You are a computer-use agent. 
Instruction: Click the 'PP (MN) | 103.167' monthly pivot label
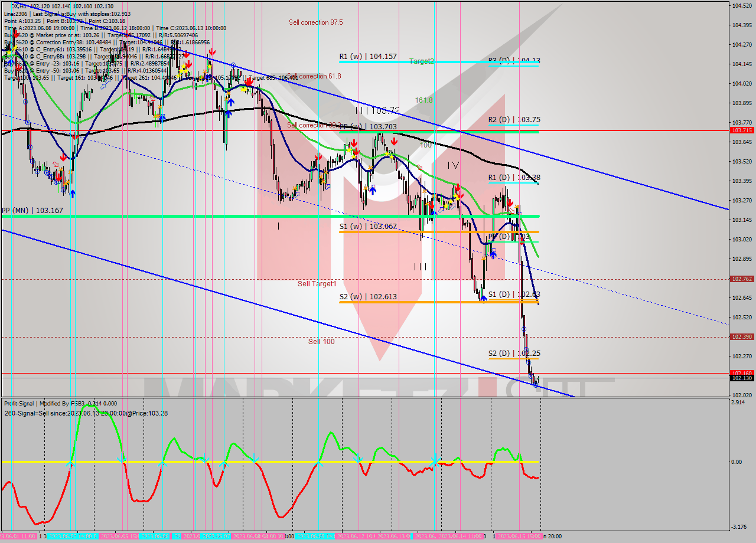(32, 210)
